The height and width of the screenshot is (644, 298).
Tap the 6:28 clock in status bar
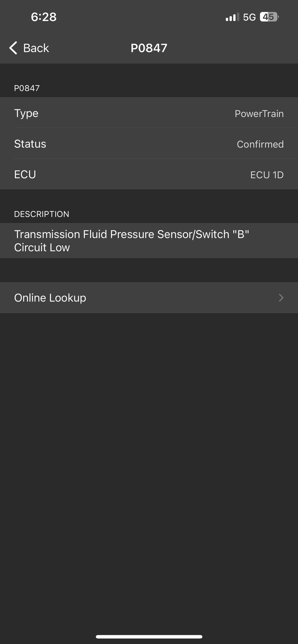click(x=44, y=17)
